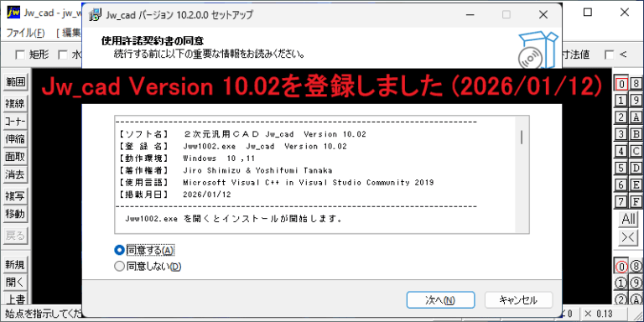This screenshot has height=322, width=644.
Task: Select square layer button E
Action: (636, 184)
